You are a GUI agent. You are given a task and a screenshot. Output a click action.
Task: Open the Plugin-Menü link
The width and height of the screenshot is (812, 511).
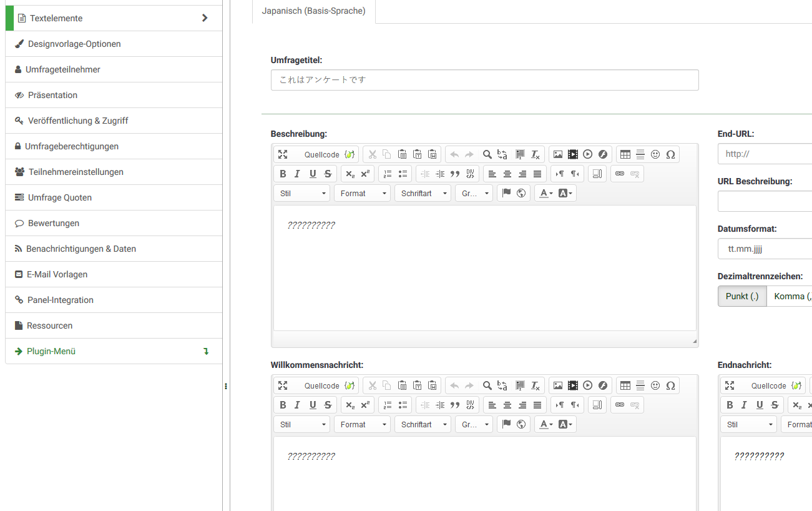point(114,351)
